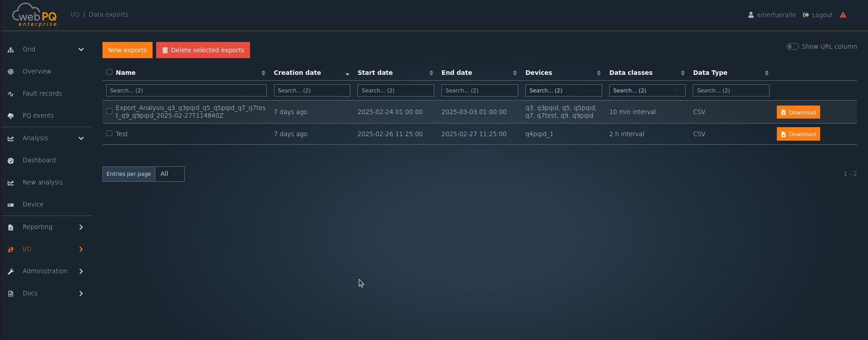The width and height of the screenshot is (868, 340).
Task: Open the Overview menu item
Action: 37,71
